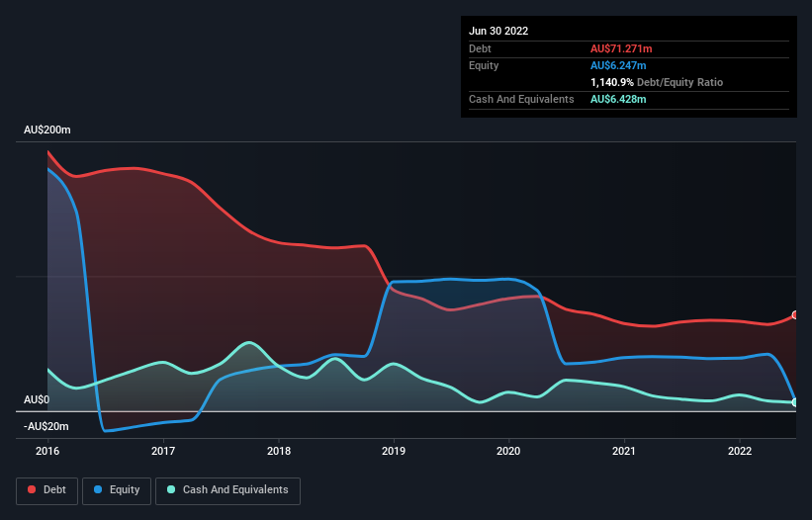Click the 2018 x-axis label
The height and width of the screenshot is (520, 812).
[x=279, y=451]
